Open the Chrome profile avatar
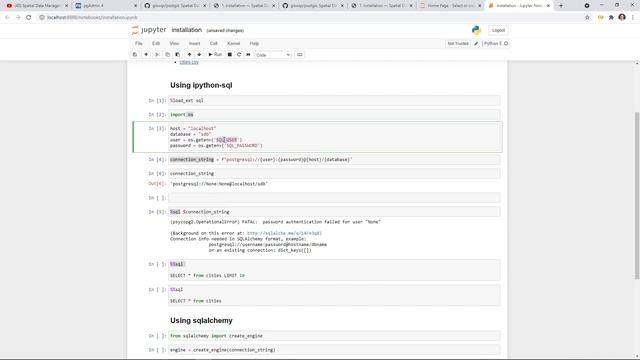640x360 pixels. (x=622, y=17)
